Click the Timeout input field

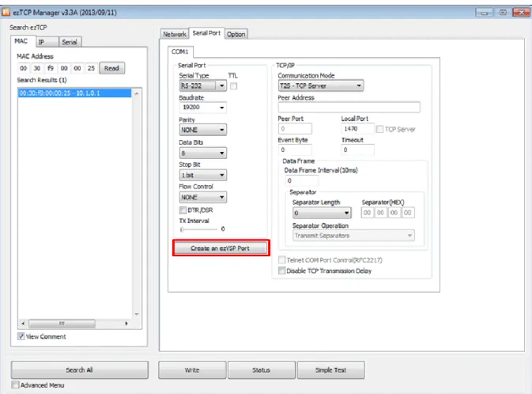(357, 150)
